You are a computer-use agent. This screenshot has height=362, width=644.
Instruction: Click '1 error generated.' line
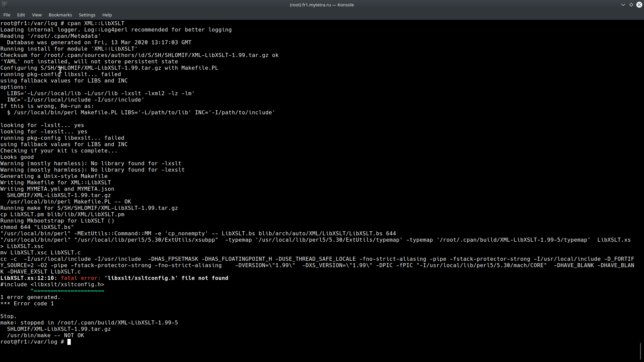(x=31, y=297)
